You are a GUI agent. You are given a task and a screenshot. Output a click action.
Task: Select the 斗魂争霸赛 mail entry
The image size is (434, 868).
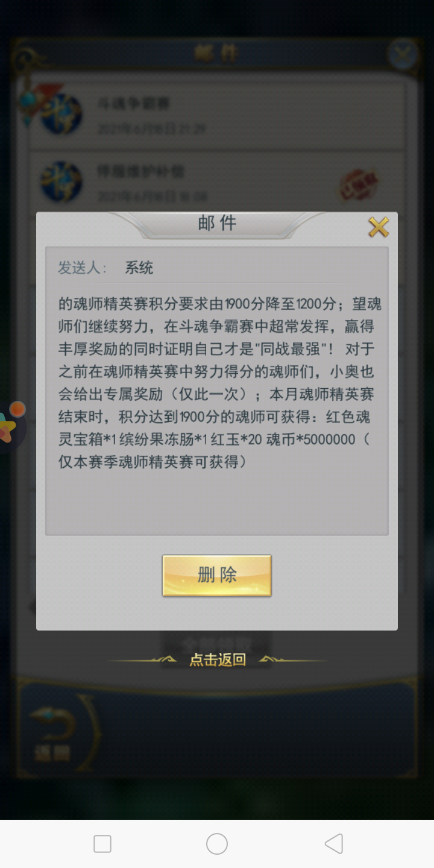[217, 115]
